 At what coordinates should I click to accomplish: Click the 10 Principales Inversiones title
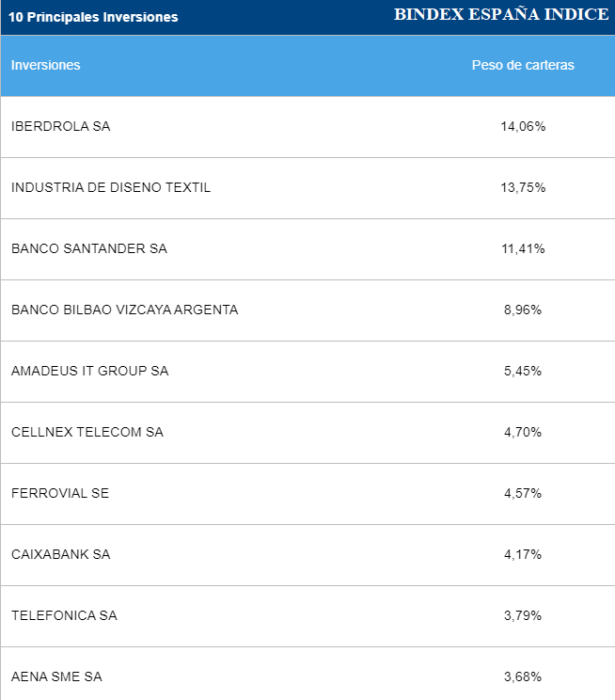pos(93,17)
